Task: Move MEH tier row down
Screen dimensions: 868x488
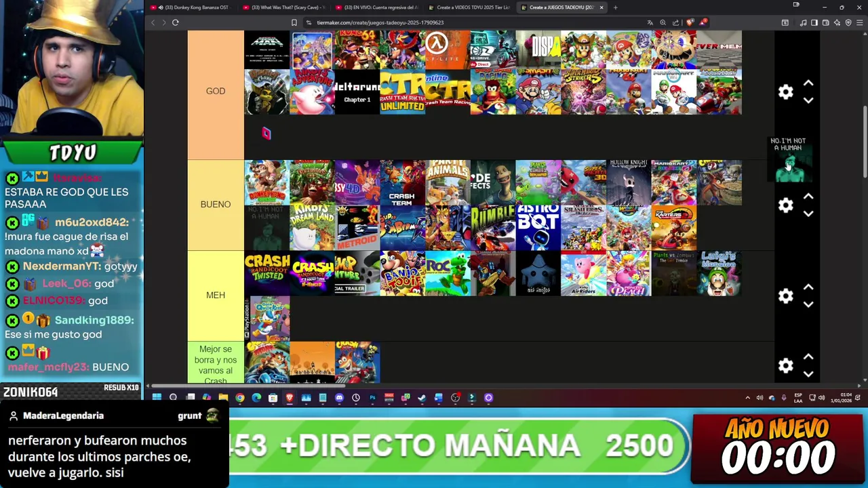Action: click(808, 304)
